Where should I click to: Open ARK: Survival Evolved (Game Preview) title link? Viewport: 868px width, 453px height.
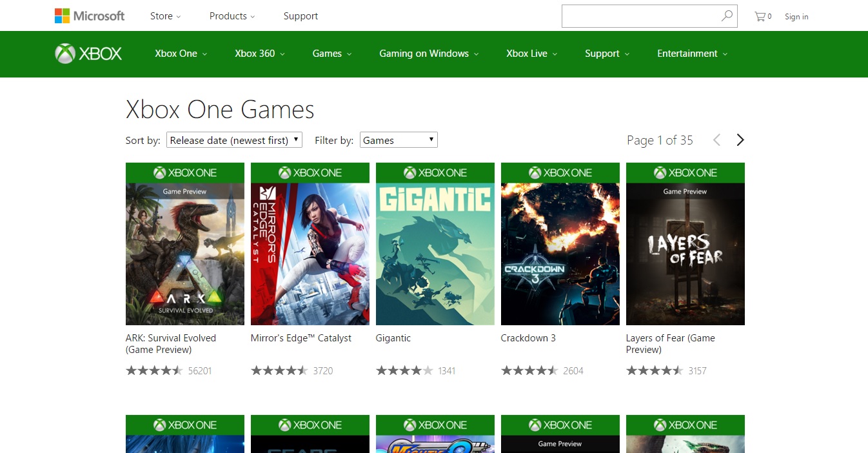tap(171, 344)
